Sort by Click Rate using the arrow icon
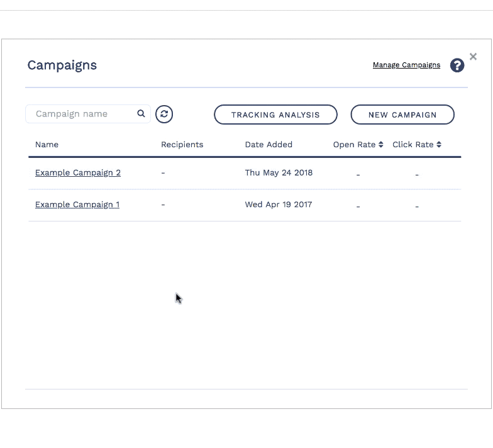The width and height of the screenshot is (493, 448). click(x=439, y=145)
